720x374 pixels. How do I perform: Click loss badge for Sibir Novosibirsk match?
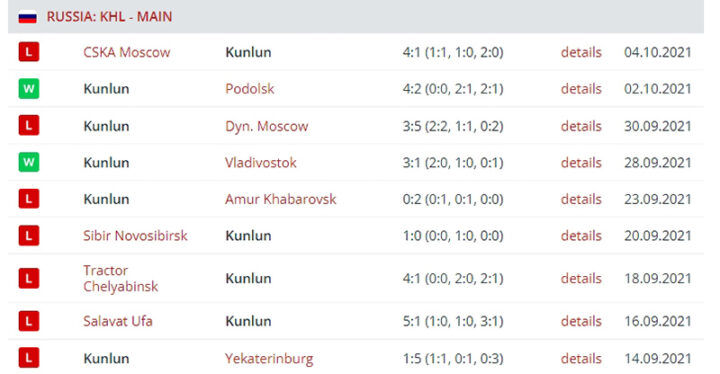28,236
